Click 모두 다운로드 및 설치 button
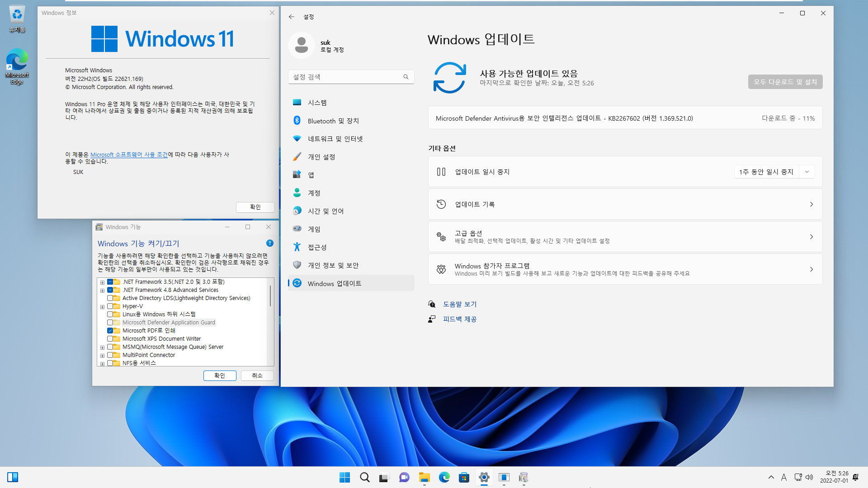 pos(785,82)
